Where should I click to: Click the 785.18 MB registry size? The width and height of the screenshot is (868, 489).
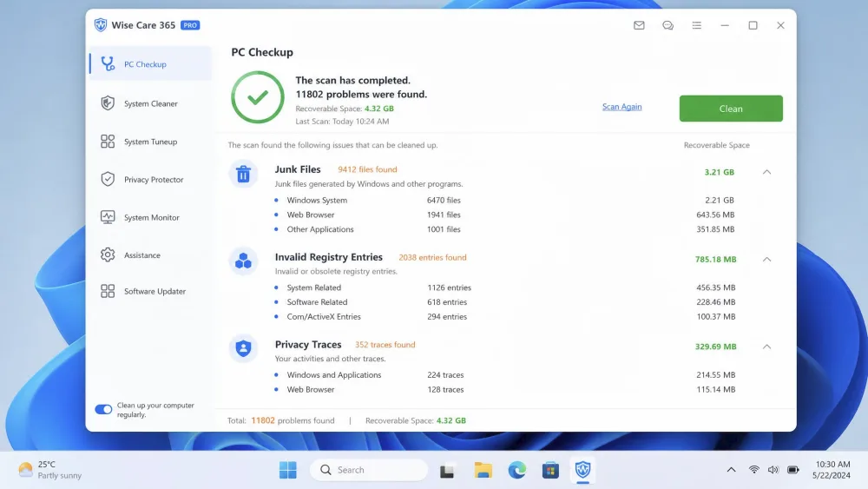[x=716, y=259]
